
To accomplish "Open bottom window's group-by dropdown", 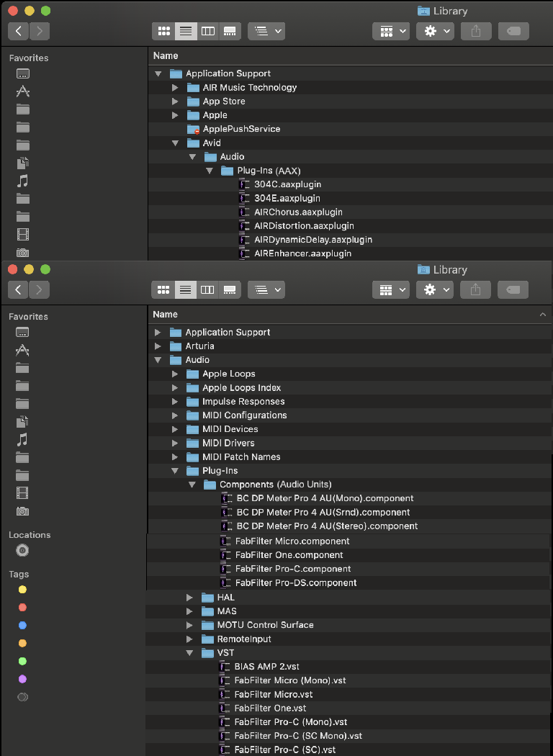I will tap(266, 289).
